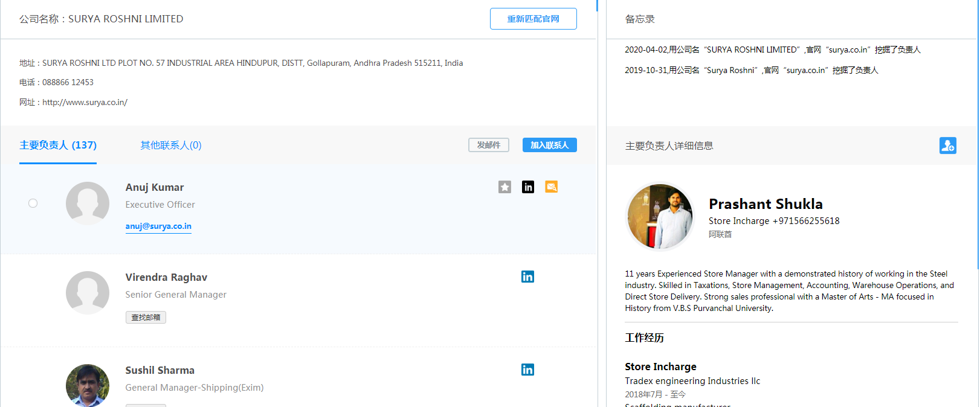Switch to 主要负责人 (137) tab
The image size is (980, 407).
[58, 145]
